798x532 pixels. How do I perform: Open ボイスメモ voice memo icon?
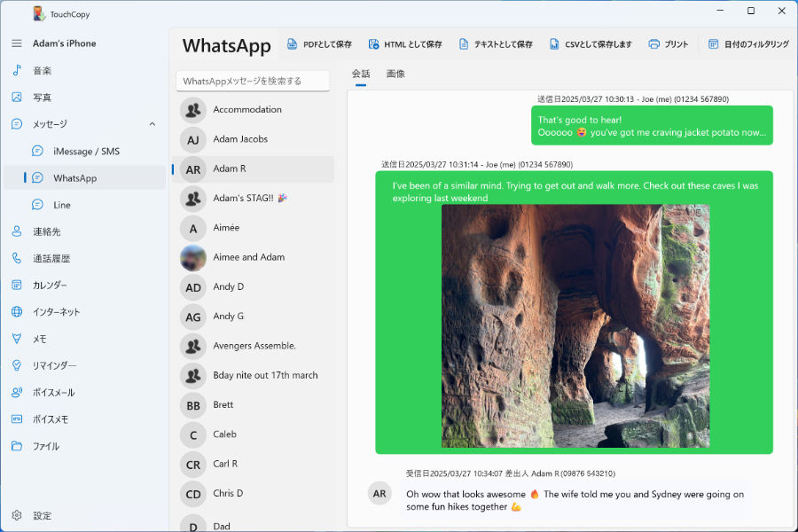(17, 419)
